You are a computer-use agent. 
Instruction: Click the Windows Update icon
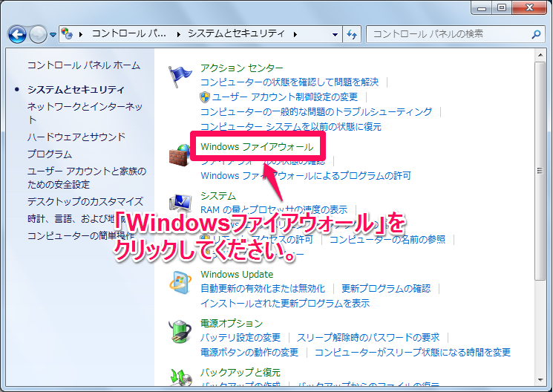pos(180,283)
